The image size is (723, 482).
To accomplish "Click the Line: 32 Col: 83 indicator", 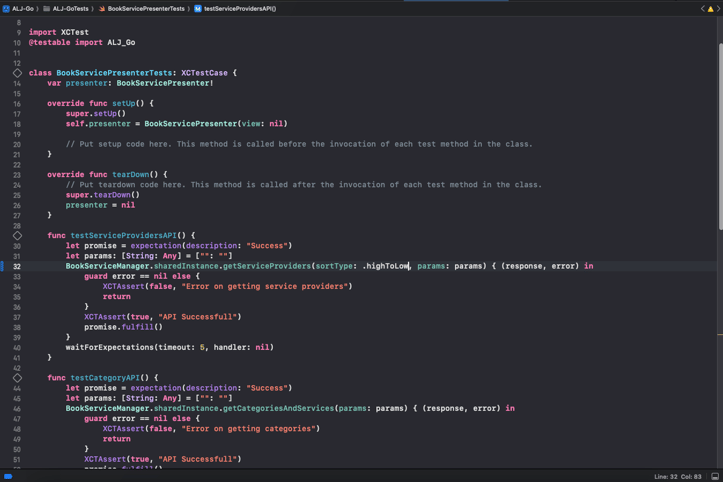I will tap(678, 476).
